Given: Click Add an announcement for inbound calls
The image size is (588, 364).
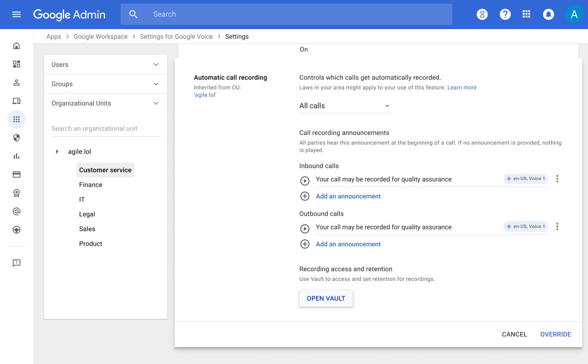Looking at the screenshot, I should 348,196.
